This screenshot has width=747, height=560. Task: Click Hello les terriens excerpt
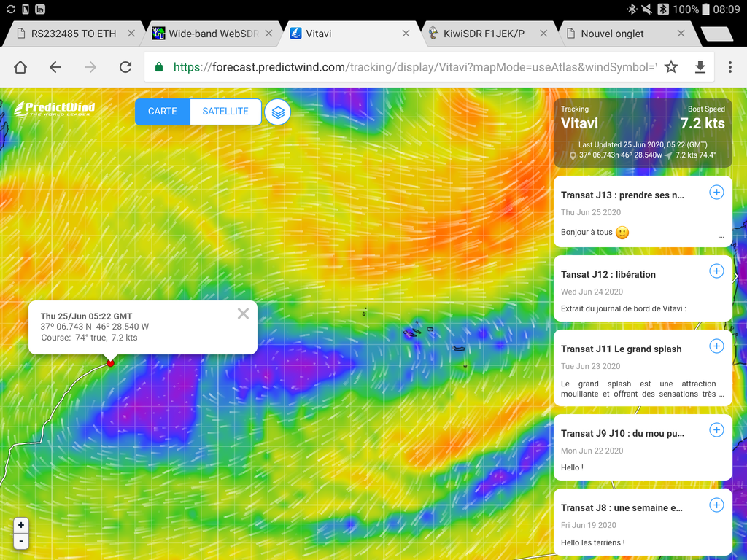[x=592, y=542]
